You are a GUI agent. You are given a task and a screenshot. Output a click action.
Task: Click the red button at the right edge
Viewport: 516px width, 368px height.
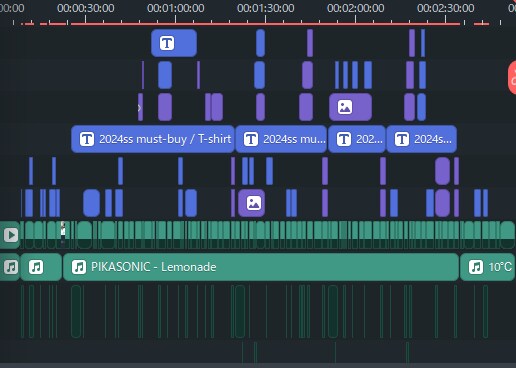click(512, 77)
